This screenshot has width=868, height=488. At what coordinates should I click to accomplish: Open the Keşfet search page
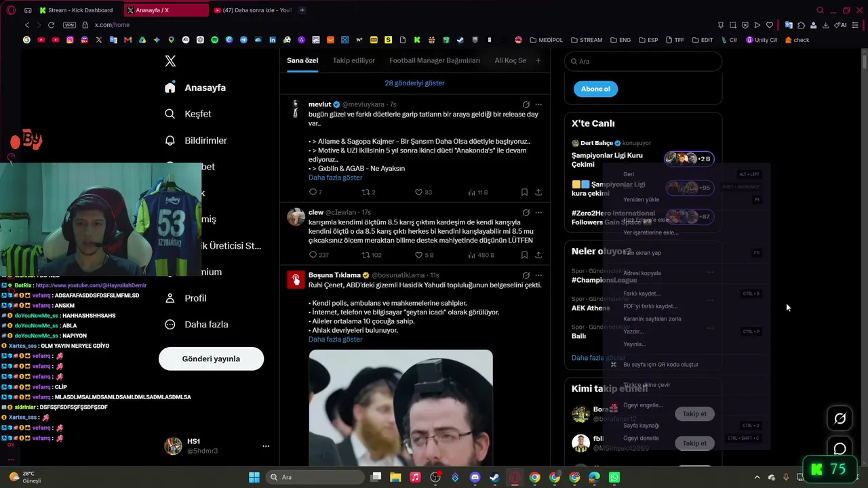coord(188,114)
